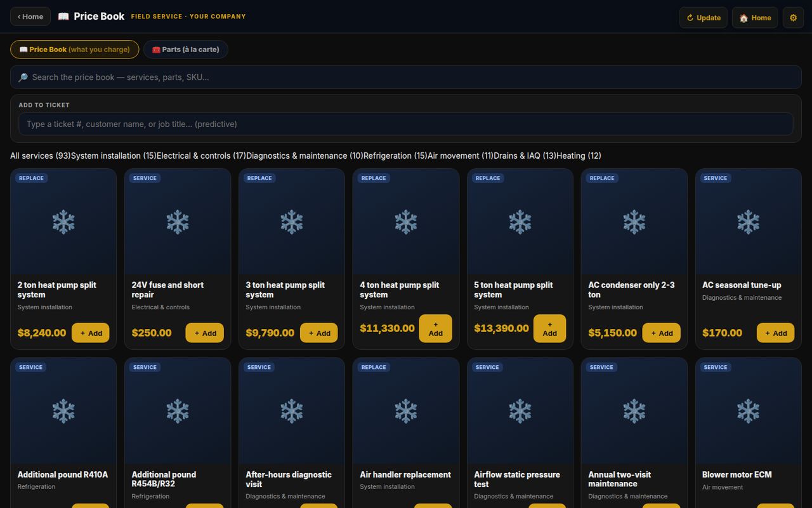
Task: Add 4 ton heat pump split system
Action: click(x=436, y=328)
